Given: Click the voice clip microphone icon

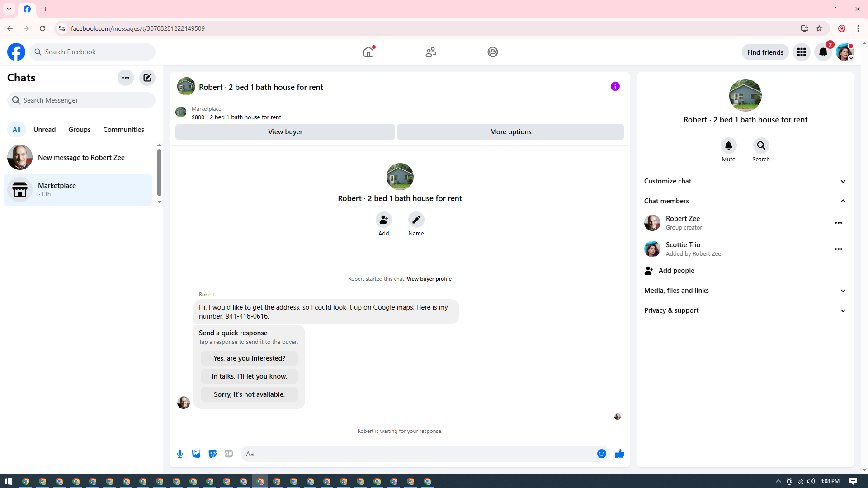Looking at the screenshot, I should point(180,454).
